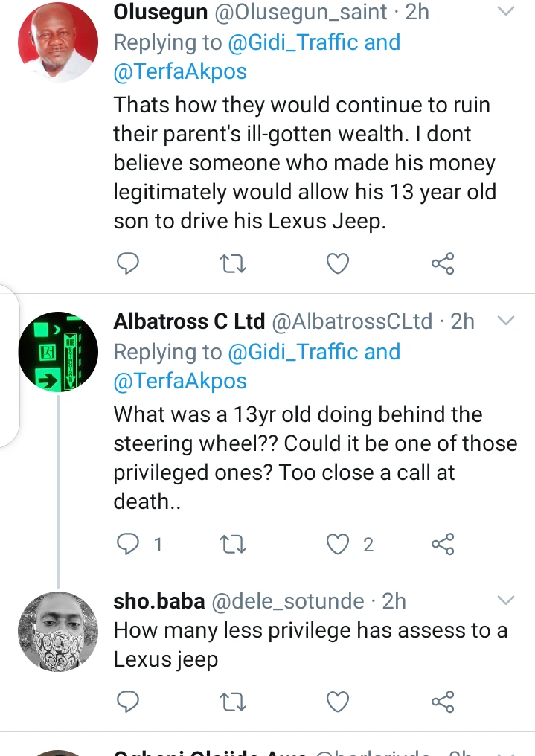Image resolution: width=535 pixels, height=756 pixels.
Task: Open the dropdown arrow on sho.baba's tweet
Action: [x=506, y=600]
